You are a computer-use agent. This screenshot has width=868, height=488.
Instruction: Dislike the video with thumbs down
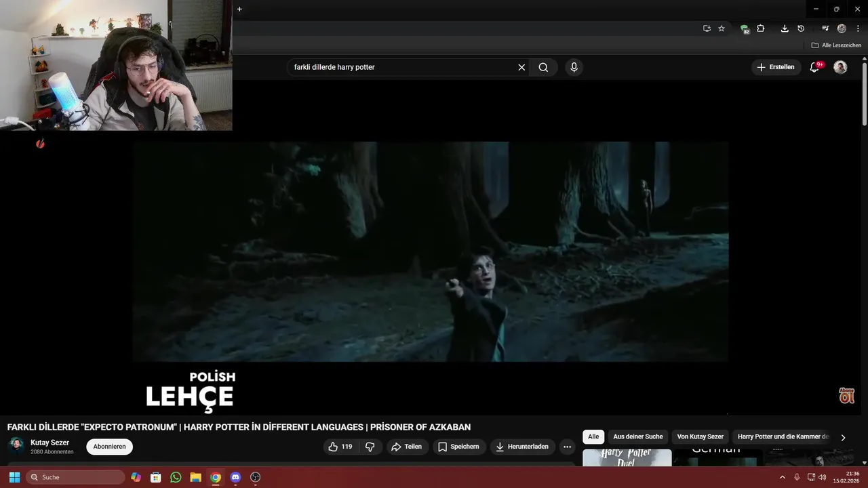point(370,447)
